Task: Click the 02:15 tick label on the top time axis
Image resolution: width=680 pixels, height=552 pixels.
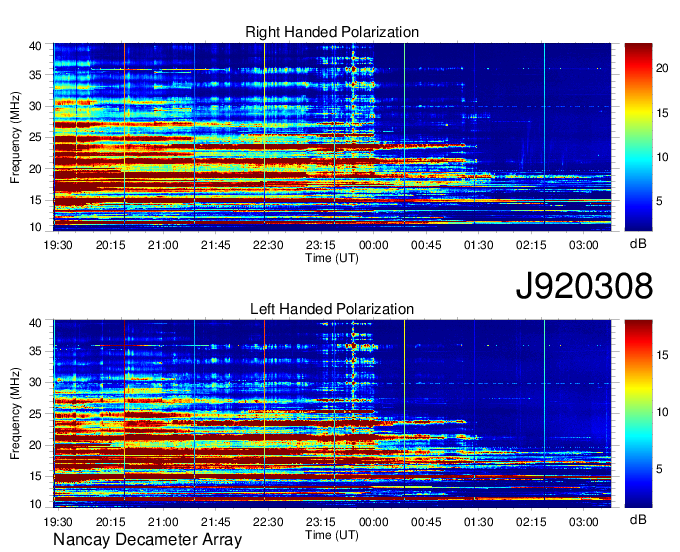Action: pos(531,245)
